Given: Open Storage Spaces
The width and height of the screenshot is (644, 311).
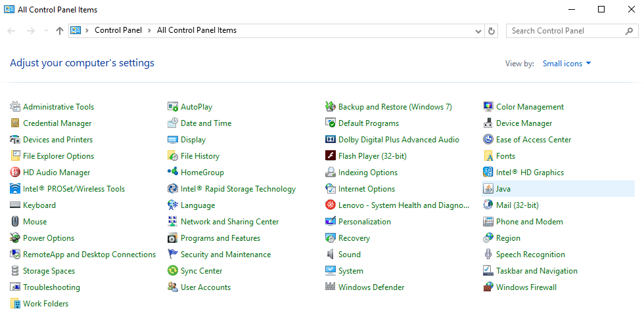Looking at the screenshot, I should tap(49, 271).
